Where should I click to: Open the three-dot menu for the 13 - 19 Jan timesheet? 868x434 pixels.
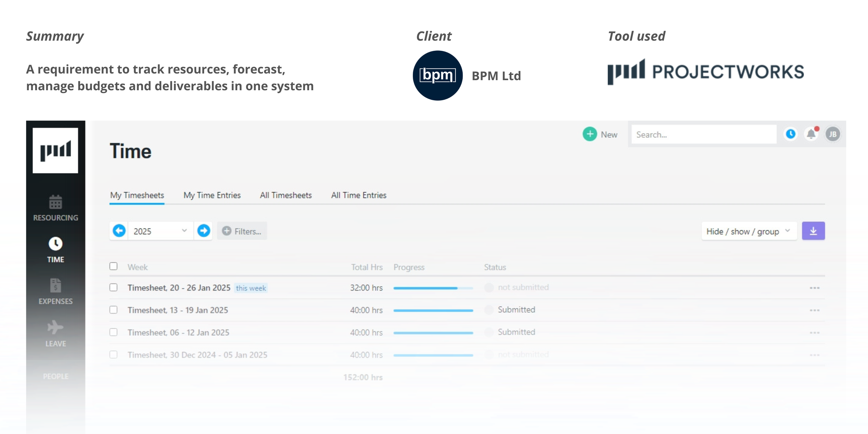[814, 310]
